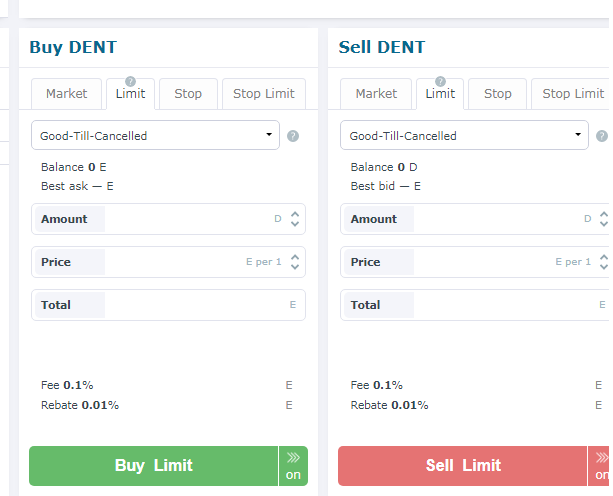Decrease Buy Amount with down arrow

pos(295,224)
